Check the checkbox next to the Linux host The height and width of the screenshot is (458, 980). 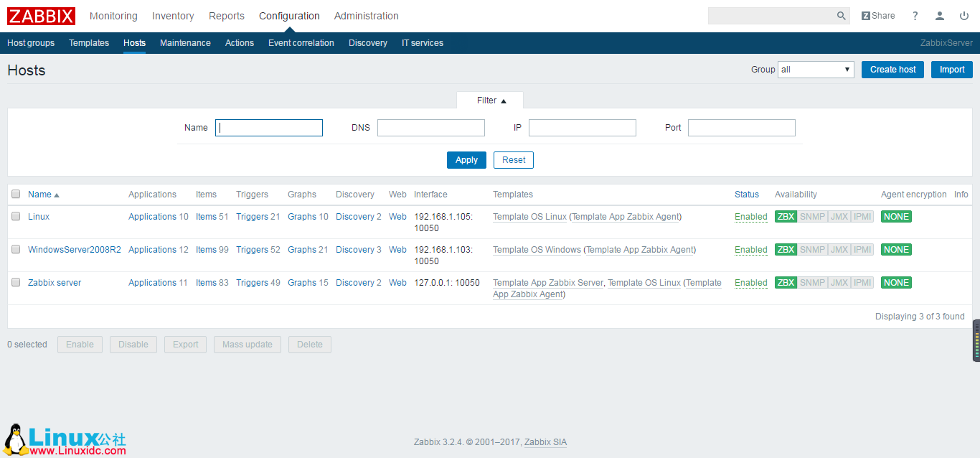point(16,216)
